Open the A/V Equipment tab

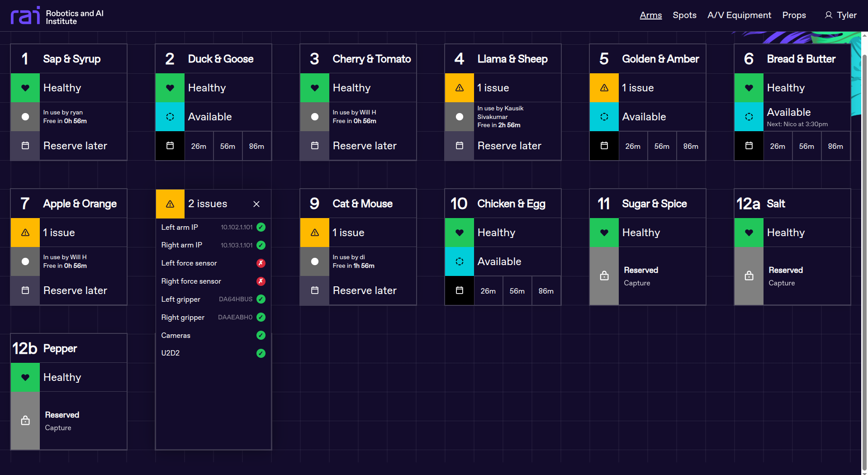(739, 15)
